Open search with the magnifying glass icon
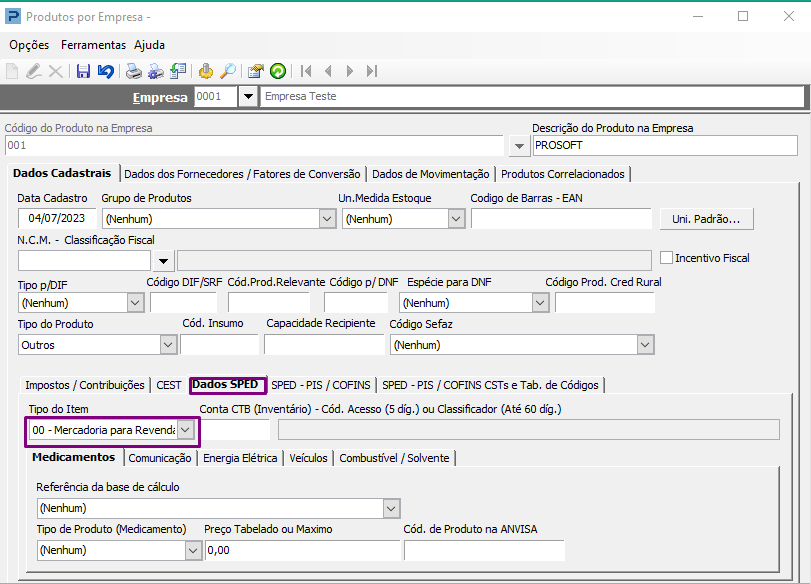Screen dimensions: 811x584 click(x=228, y=71)
